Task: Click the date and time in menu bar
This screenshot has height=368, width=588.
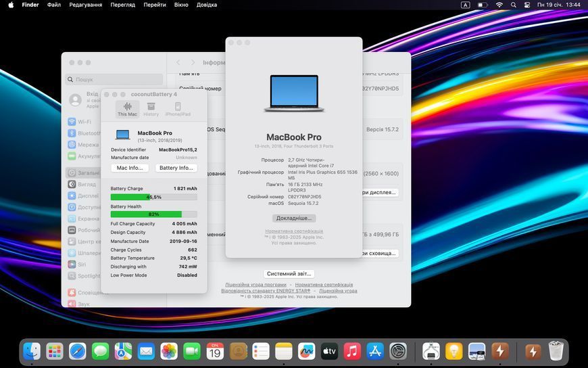Action: 559,5
